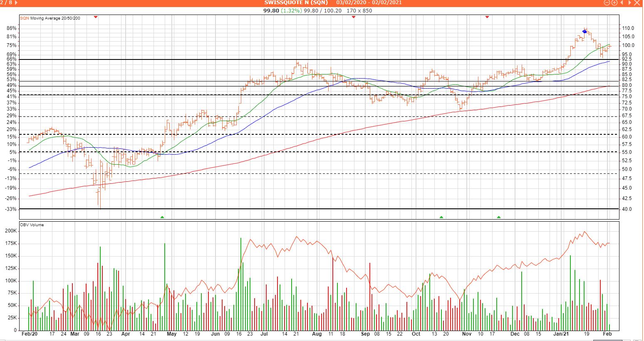Select the Moving Average 20/50/200 indicator label

click(55, 18)
